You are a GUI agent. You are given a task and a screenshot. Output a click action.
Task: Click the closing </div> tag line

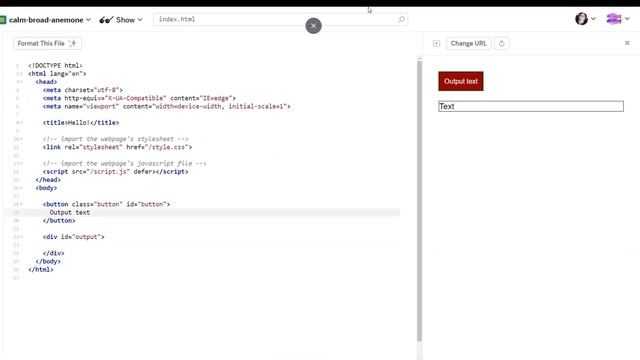point(53,253)
